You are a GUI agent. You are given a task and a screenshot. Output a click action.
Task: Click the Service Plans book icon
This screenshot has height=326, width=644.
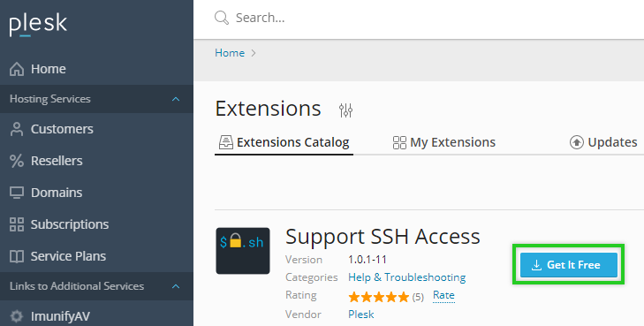[17, 256]
